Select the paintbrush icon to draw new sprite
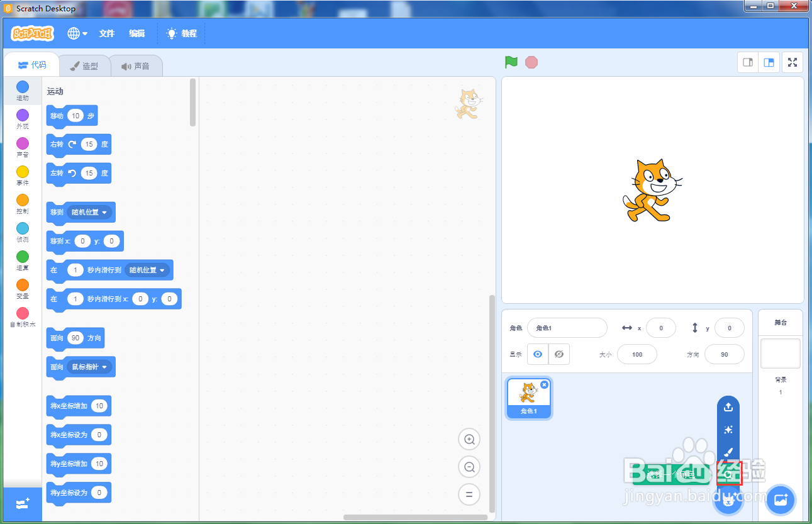The image size is (812, 524). 728,452
